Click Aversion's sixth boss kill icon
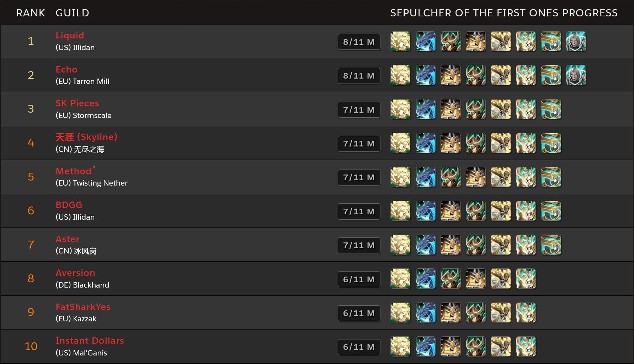The height and width of the screenshot is (364, 634). pos(526,279)
